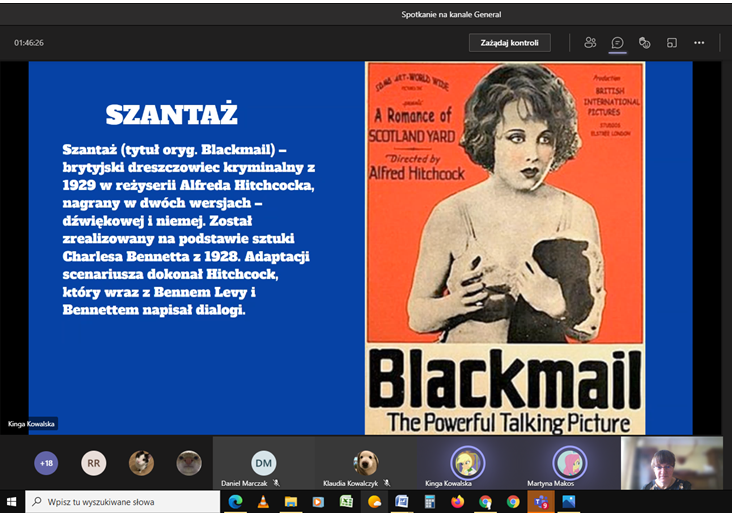The height and width of the screenshot is (516, 732).
Task: Open reactions and raise hand menu
Action: pos(644,43)
